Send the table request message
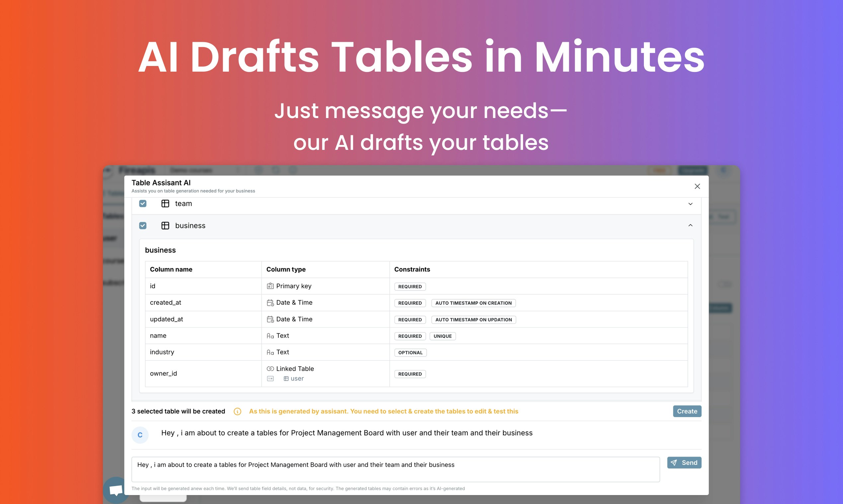The image size is (843, 504). (x=684, y=463)
